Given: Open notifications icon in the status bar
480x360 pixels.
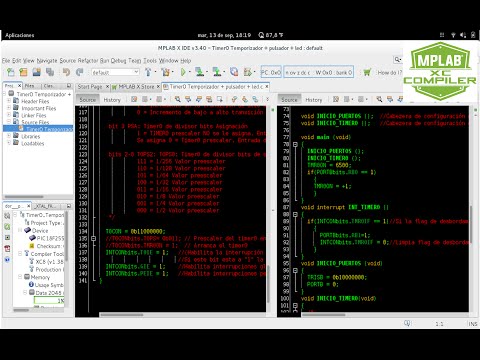Looking at the screenshot, I should click(407, 323).
